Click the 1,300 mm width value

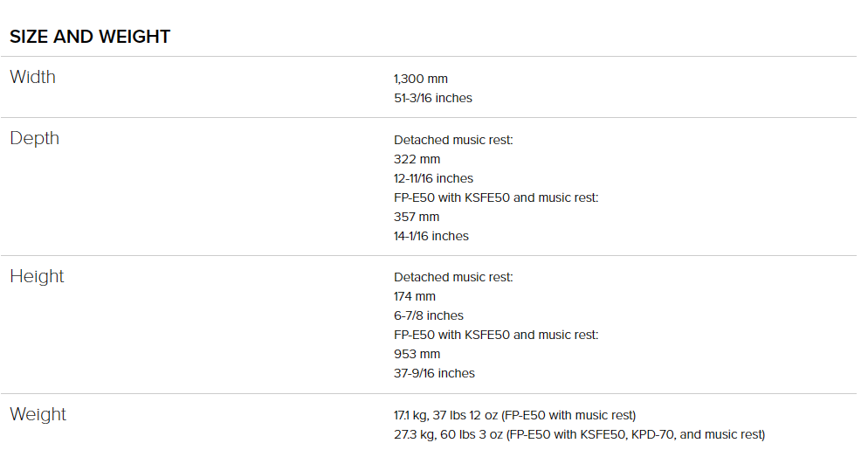(x=421, y=79)
